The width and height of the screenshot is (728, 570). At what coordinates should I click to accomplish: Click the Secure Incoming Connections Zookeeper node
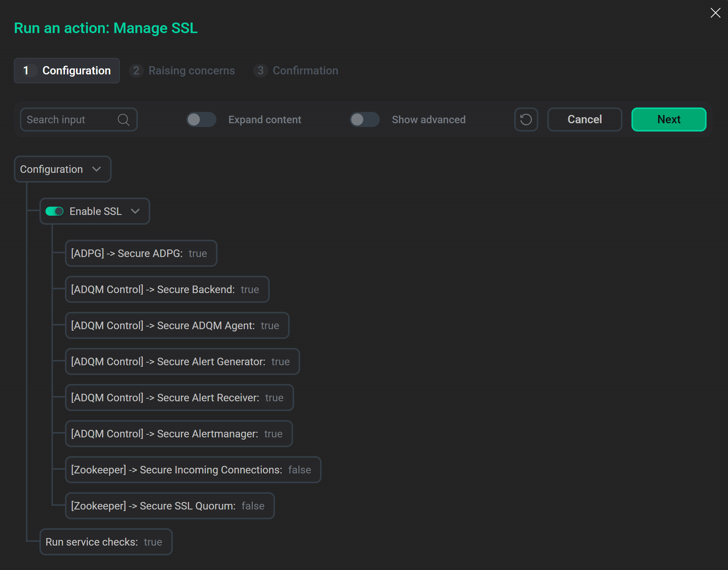click(x=193, y=470)
